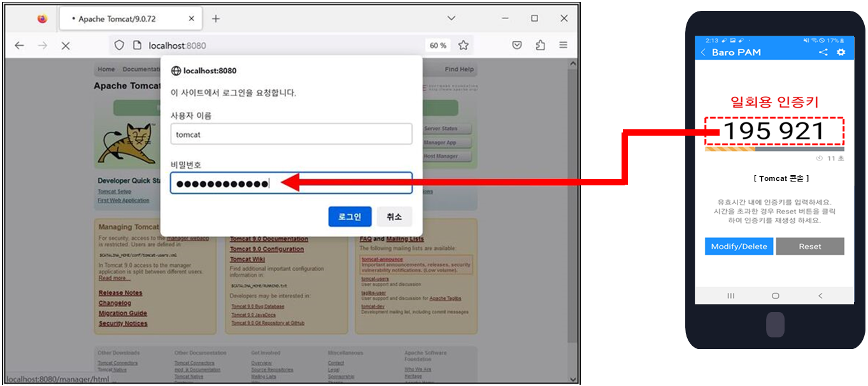Viewport: 868px width, 386px height.
Task: Tap the one-time code 195 921
Action: [774, 132]
